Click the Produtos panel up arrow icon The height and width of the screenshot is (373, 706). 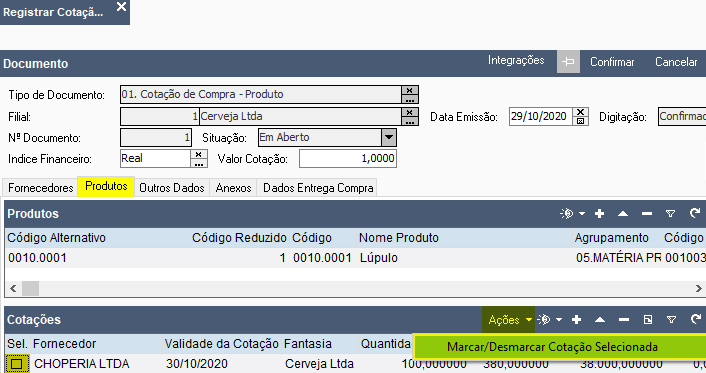[x=623, y=214]
